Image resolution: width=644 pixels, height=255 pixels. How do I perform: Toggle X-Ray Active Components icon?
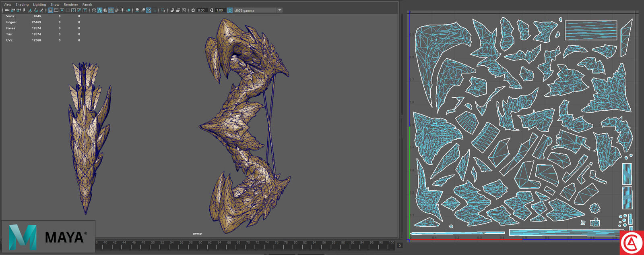coord(178,10)
